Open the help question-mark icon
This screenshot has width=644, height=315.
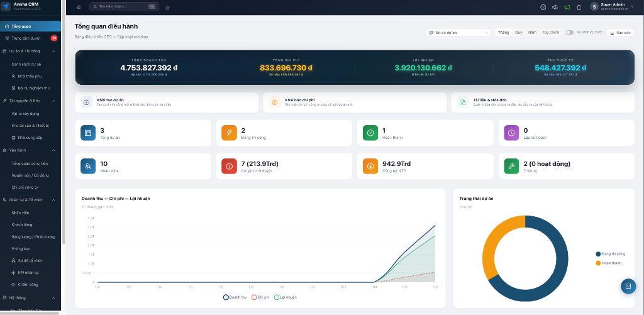point(543,7)
